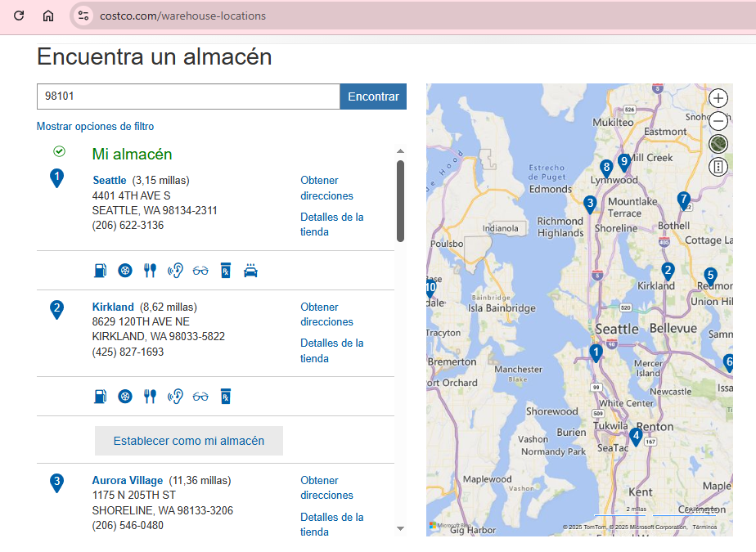This screenshot has width=756, height=552.
Task: Click map pin 5 near Redmond
Action: 709,276
